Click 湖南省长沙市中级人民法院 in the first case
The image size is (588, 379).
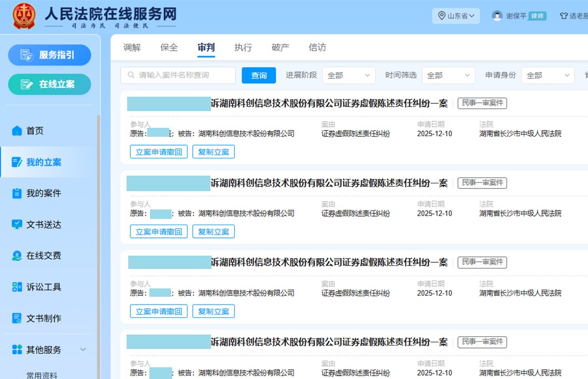(520, 133)
